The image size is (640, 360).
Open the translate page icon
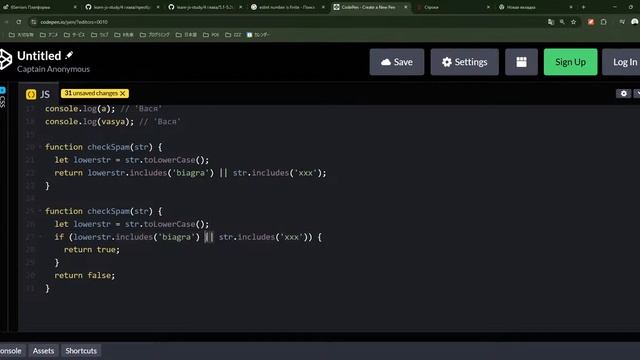pyautogui.click(x=551, y=22)
